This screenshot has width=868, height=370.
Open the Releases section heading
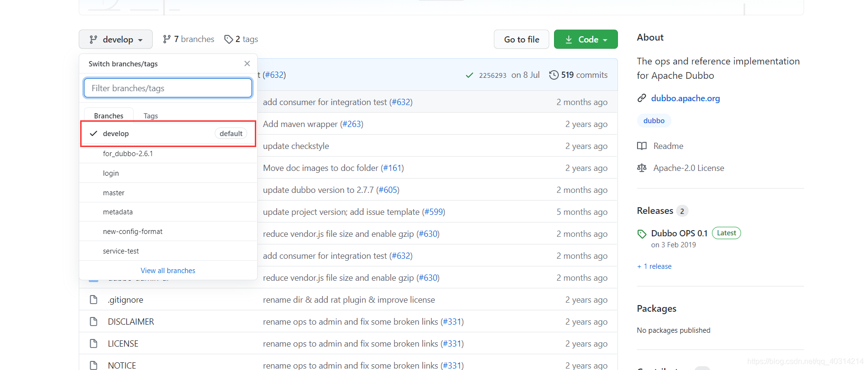coord(655,211)
